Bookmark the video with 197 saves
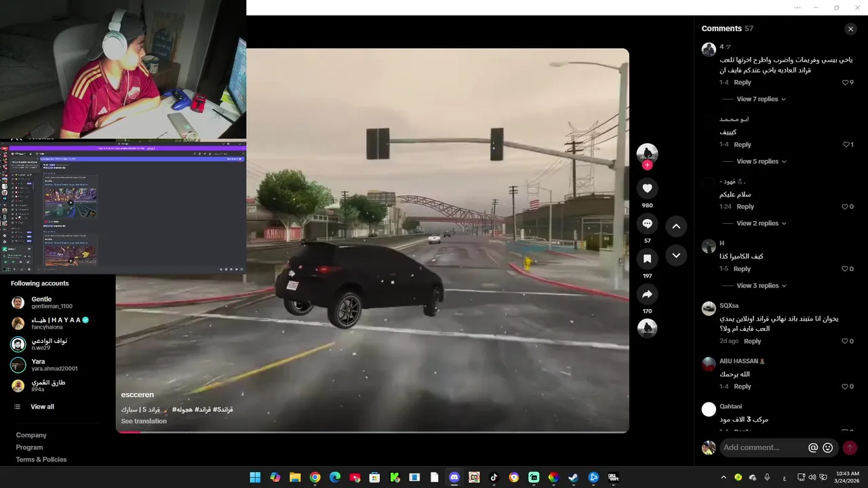Image resolution: width=868 pixels, height=488 pixels. (x=647, y=259)
